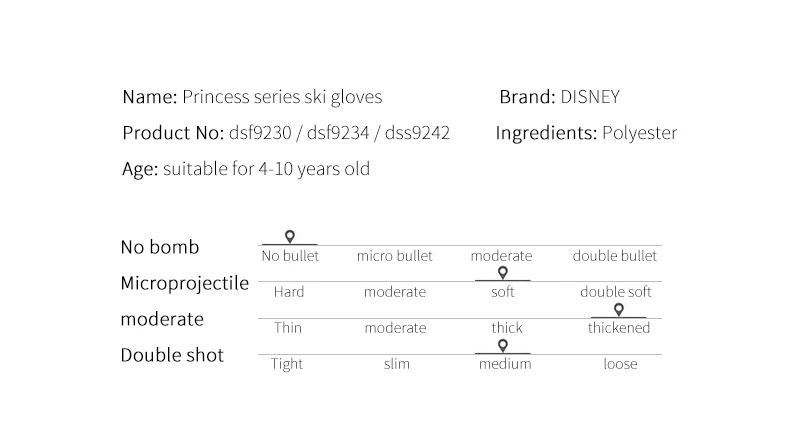Click the Microprojectile row heading
The width and height of the screenshot is (790, 430).
point(184,283)
